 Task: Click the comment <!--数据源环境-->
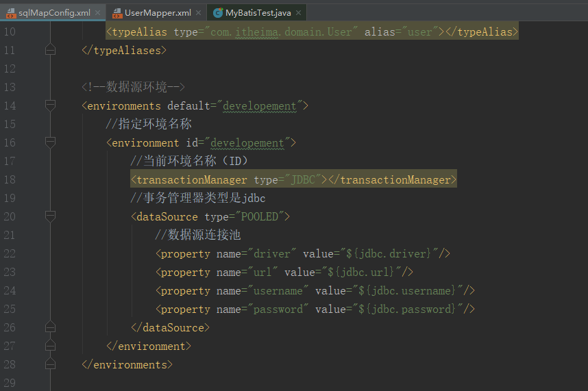(133, 87)
